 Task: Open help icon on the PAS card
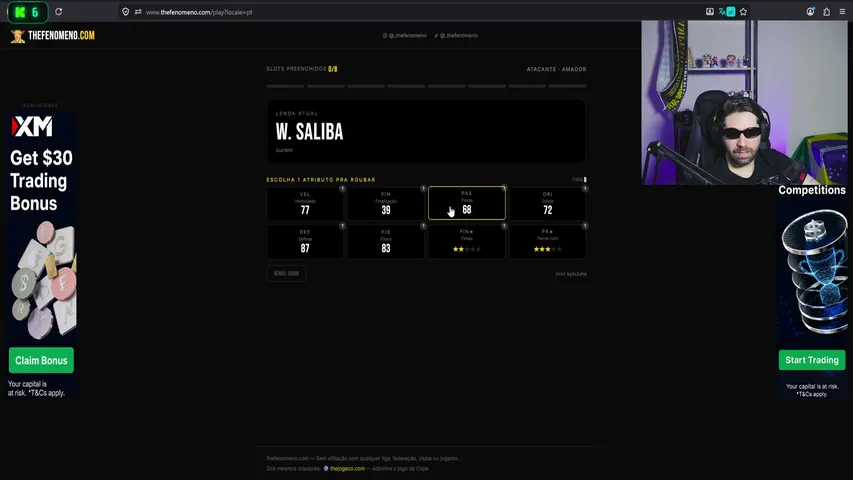click(504, 188)
